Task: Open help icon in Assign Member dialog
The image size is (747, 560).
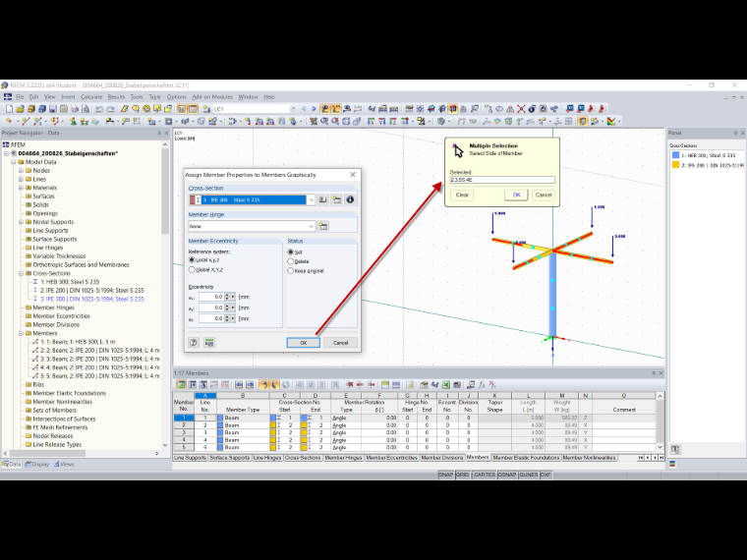Action: click(194, 342)
